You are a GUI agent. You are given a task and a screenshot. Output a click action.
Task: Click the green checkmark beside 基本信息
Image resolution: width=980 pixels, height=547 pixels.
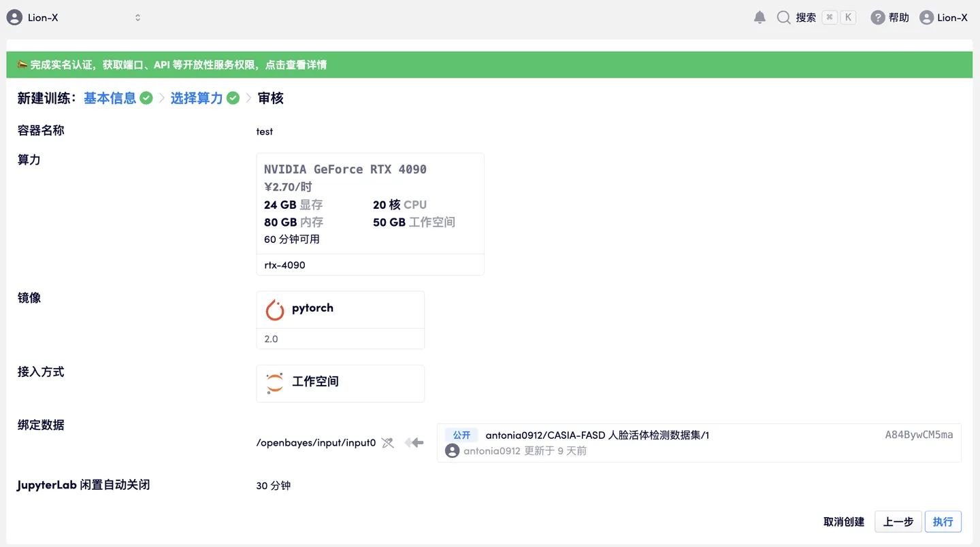(146, 97)
